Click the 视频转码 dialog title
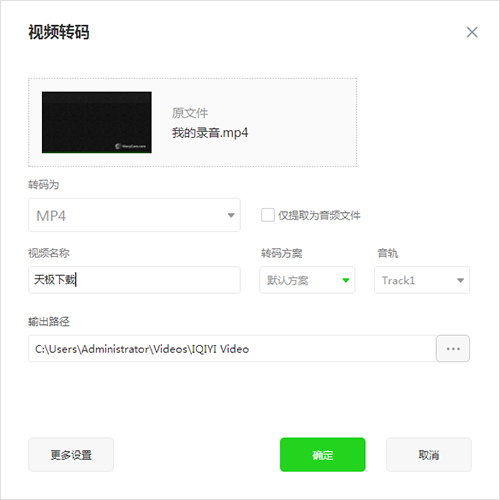This screenshot has width=500, height=500. pos(59,32)
